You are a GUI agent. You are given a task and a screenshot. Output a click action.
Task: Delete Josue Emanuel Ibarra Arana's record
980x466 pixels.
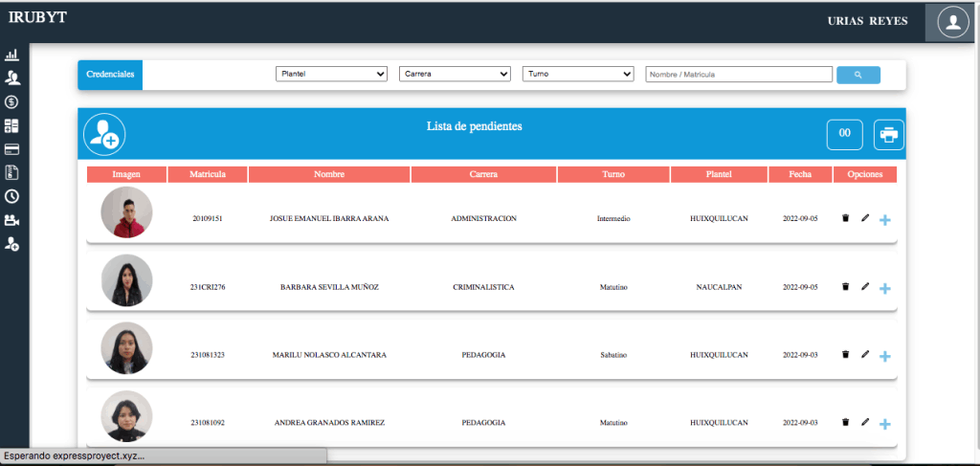(x=845, y=218)
